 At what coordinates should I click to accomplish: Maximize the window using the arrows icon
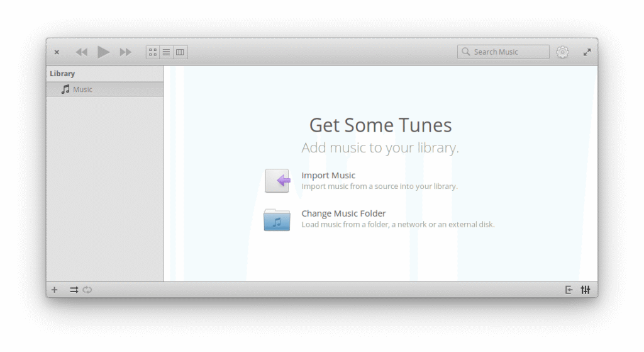tap(587, 52)
